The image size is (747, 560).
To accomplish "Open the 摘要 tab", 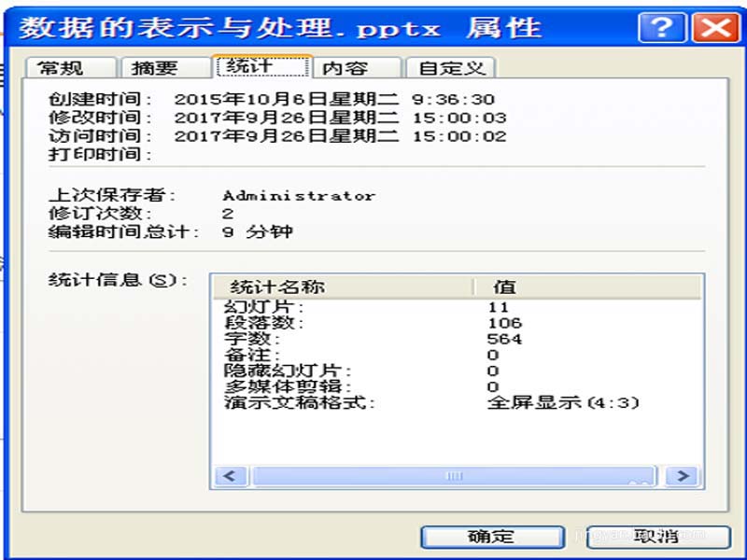I will click(x=165, y=67).
